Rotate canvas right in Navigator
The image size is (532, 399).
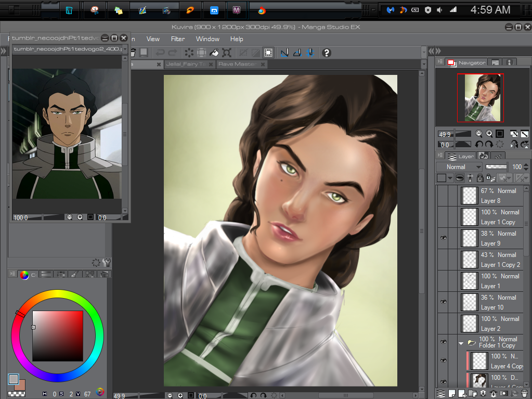click(489, 144)
